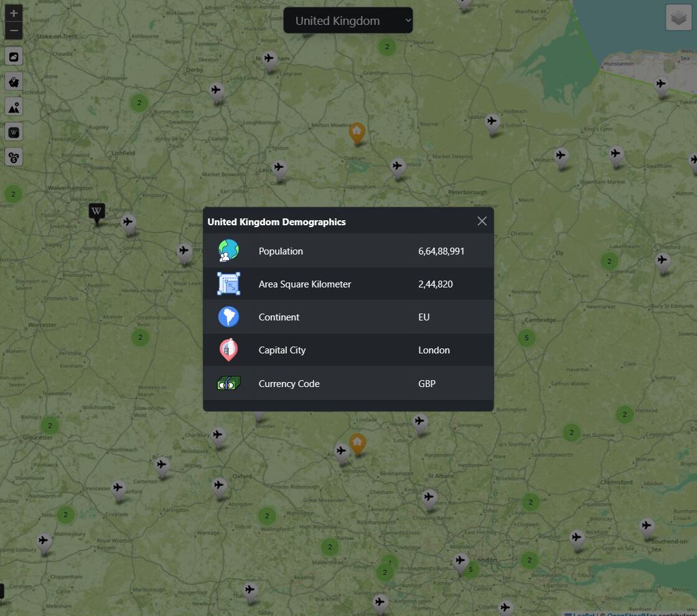Open the weather info panel icon

(x=14, y=57)
